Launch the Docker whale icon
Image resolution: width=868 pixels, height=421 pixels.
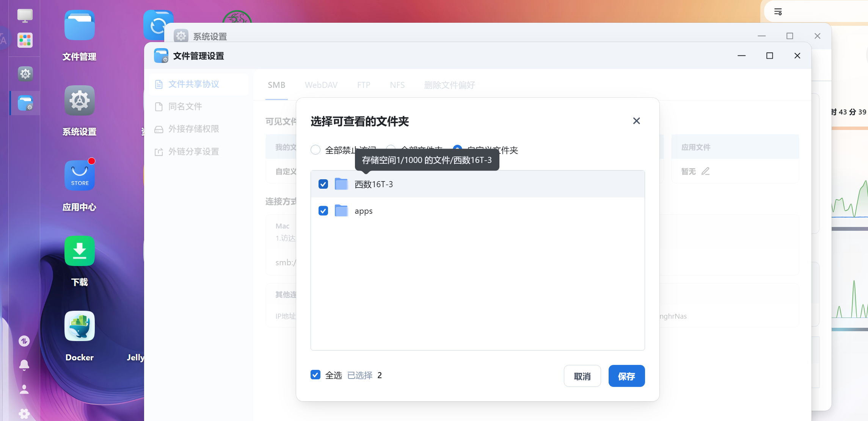pos(79,326)
